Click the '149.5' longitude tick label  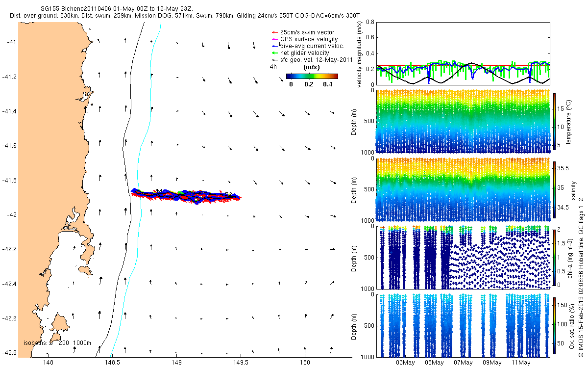tap(241, 363)
